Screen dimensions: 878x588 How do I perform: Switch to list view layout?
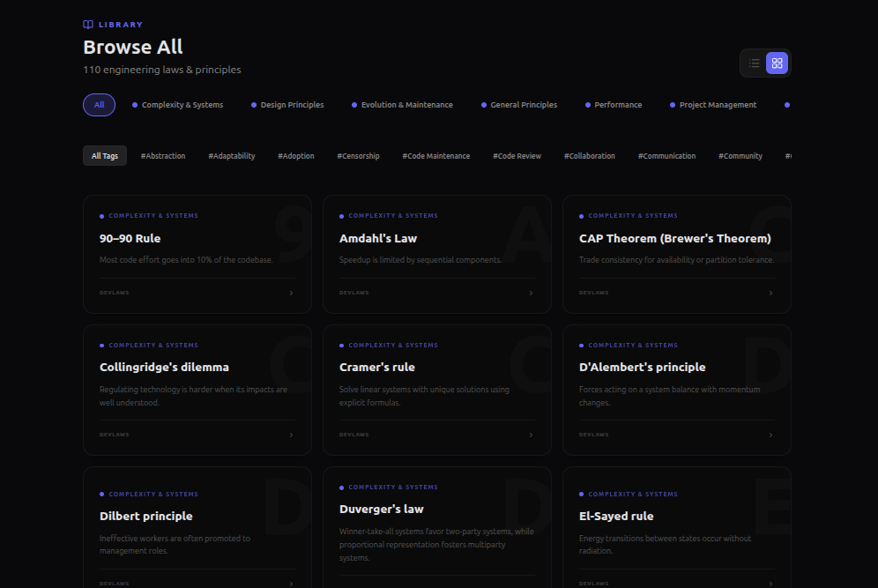[754, 63]
